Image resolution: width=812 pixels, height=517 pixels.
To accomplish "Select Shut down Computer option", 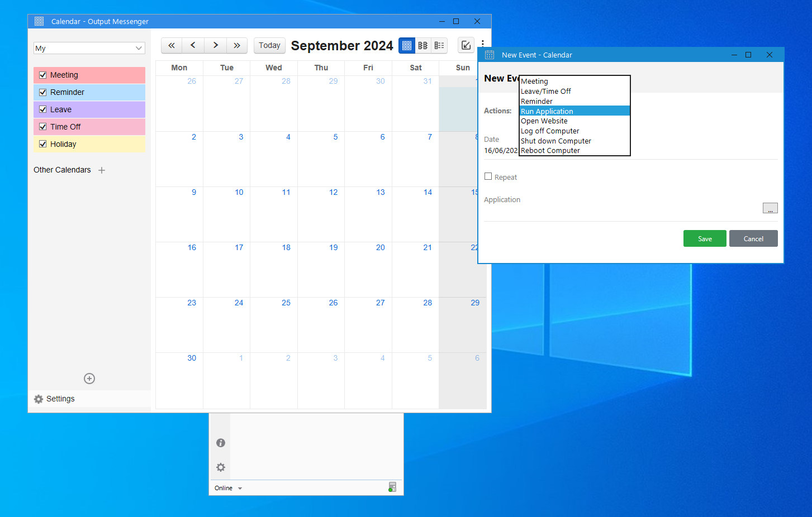I will tap(574, 141).
